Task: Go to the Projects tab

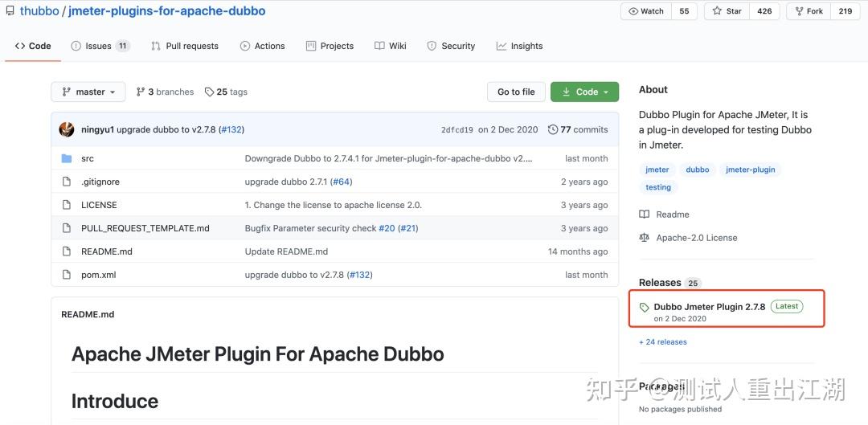Action: (x=330, y=46)
